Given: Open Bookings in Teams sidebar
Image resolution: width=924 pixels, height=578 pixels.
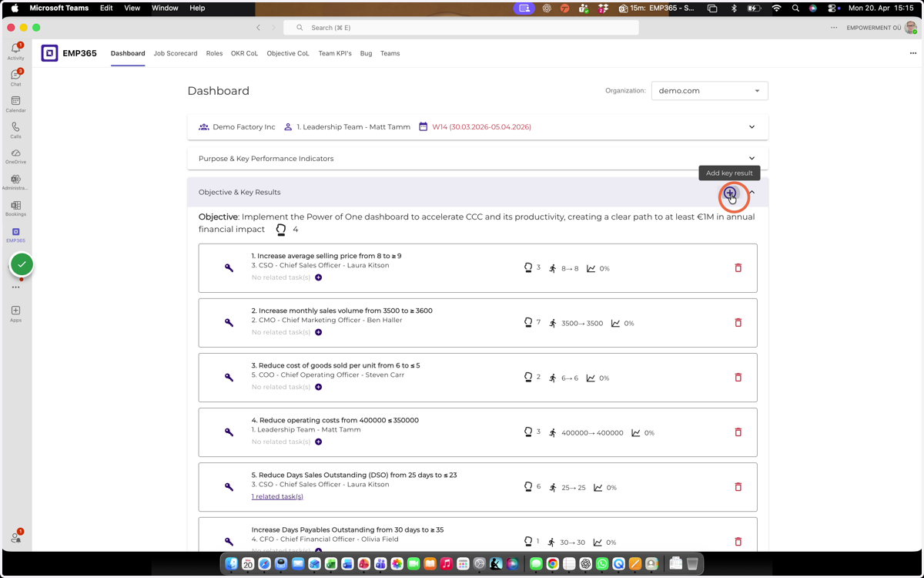Looking at the screenshot, I should [x=15, y=208].
